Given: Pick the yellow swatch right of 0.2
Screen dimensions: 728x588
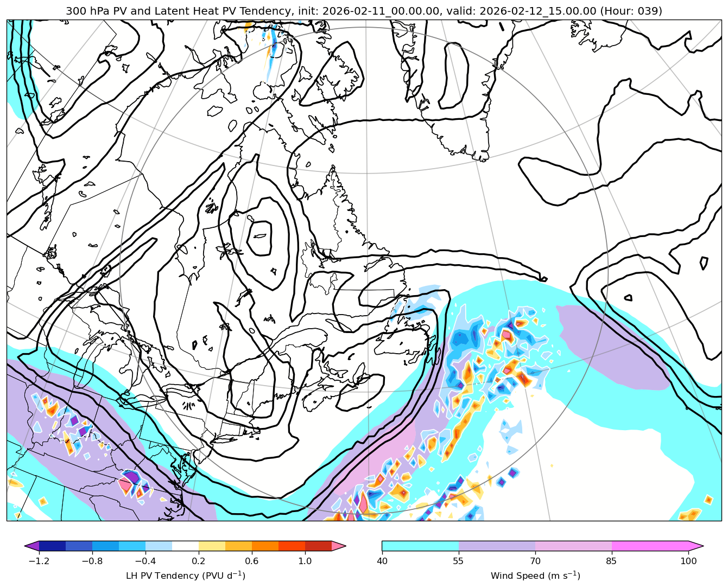Looking at the screenshot, I should (212, 546).
